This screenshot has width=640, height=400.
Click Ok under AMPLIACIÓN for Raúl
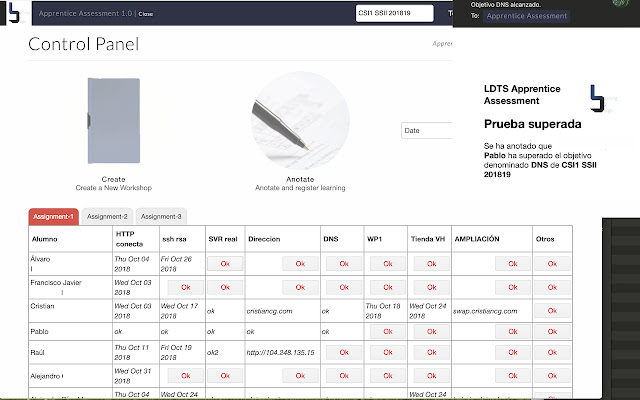click(513, 352)
